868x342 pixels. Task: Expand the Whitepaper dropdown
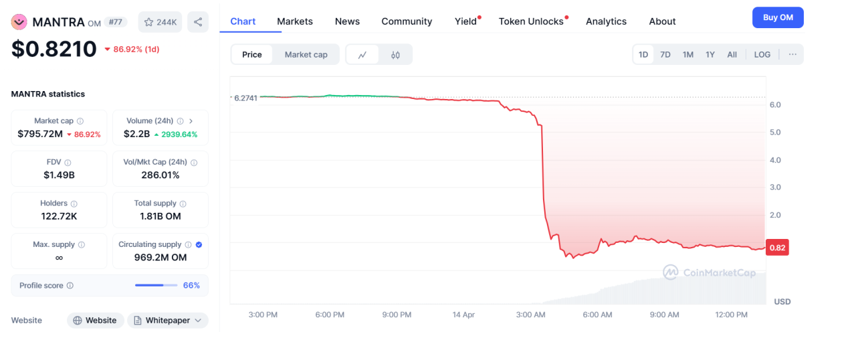pyautogui.click(x=168, y=321)
